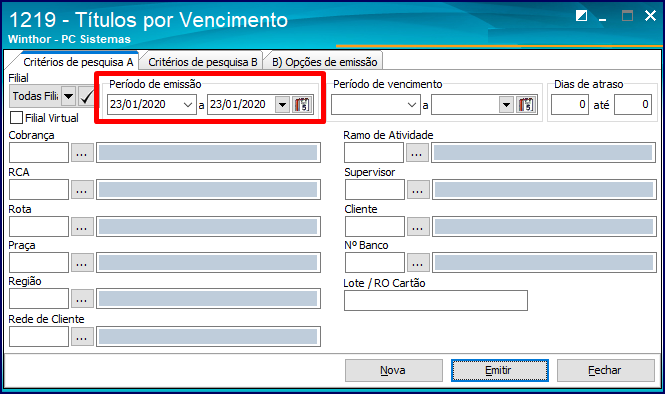
Task: Close the 1219 window with X
Action: pyautogui.click(x=650, y=16)
